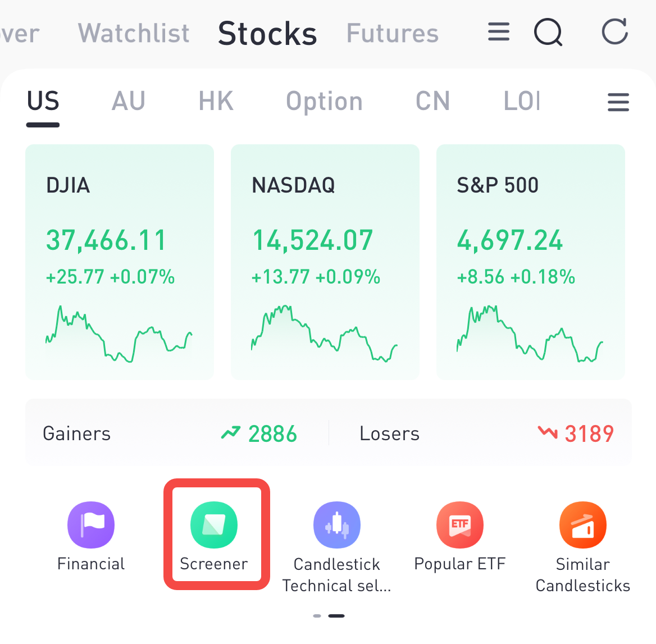Open the S&P 500 index card
656x644 pixels.
click(531, 262)
